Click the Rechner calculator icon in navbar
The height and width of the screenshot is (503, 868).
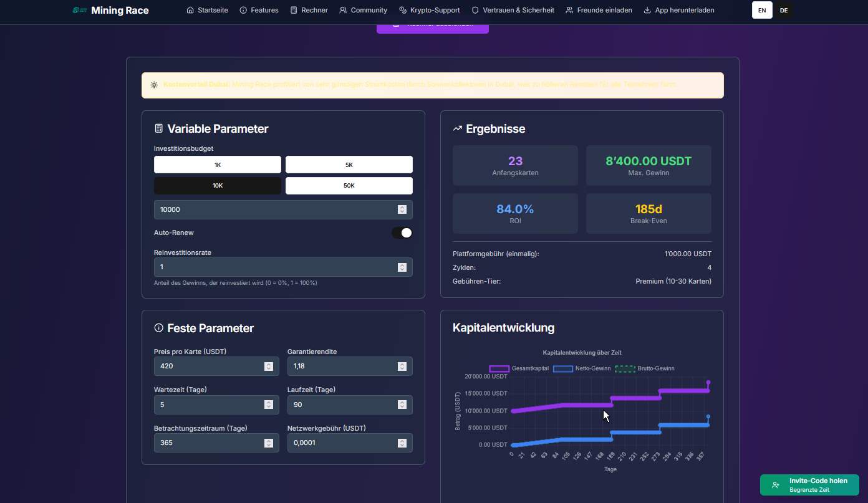294,10
